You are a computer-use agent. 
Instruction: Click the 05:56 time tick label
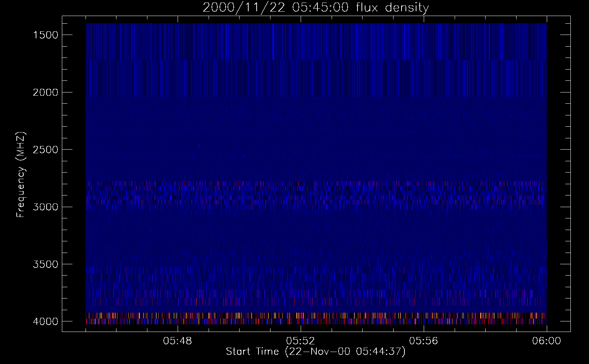(x=423, y=341)
